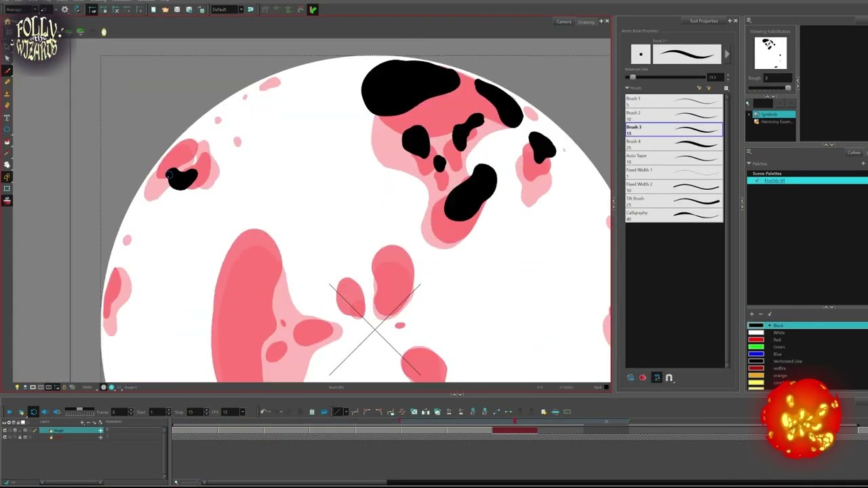Toggle the FireOrb-01 palette checkmark
Screen dimensions: 868x488
(x=758, y=181)
